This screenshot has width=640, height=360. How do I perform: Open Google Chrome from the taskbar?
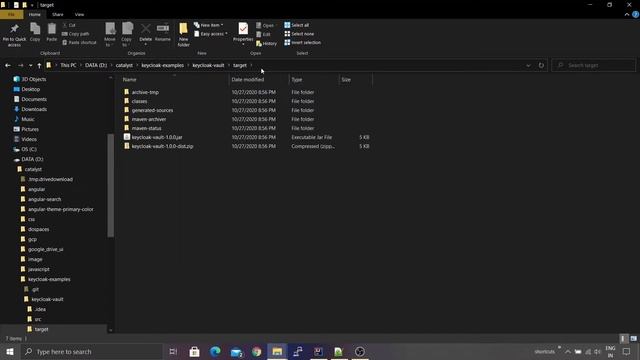pyautogui.click(x=256, y=351)
